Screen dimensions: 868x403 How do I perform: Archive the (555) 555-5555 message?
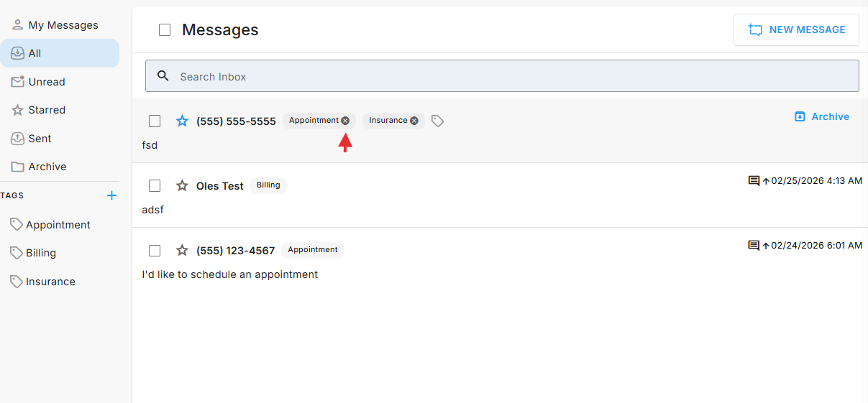tap(822, 116)
